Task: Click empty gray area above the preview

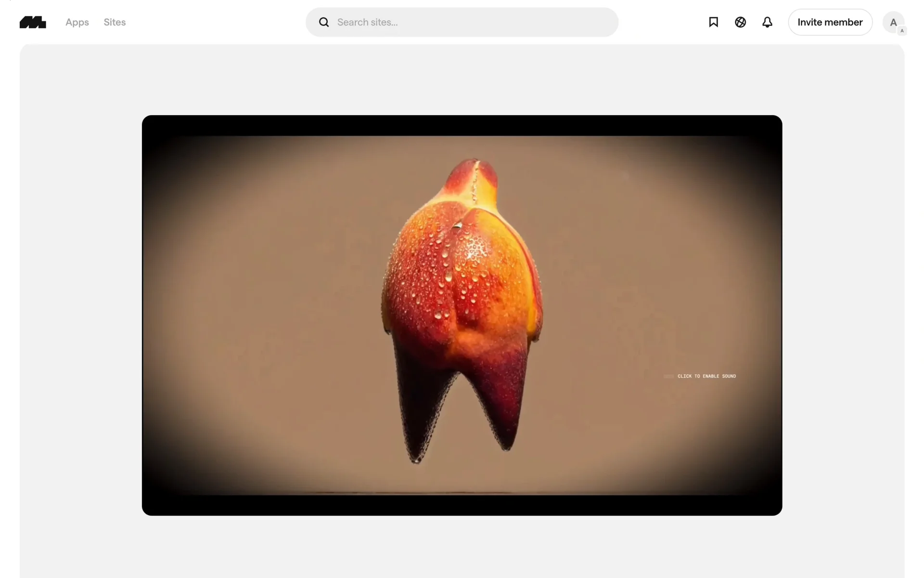Action: pos(462,79)
